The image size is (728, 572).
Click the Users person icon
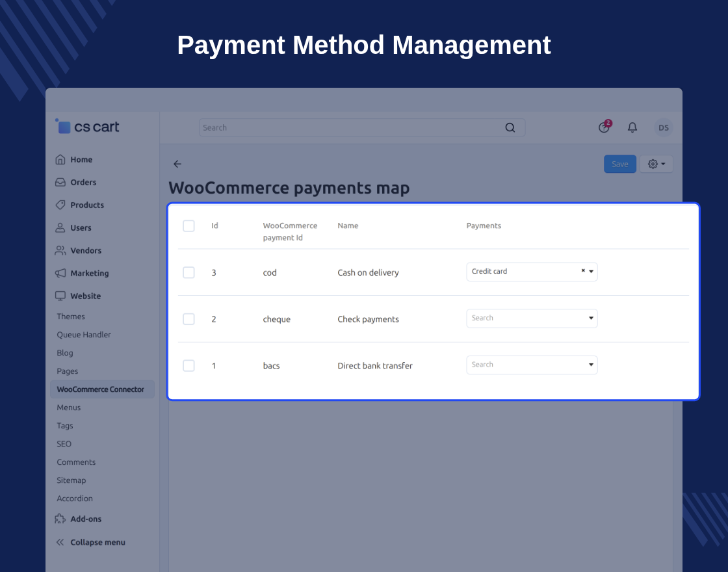point(60,227)
